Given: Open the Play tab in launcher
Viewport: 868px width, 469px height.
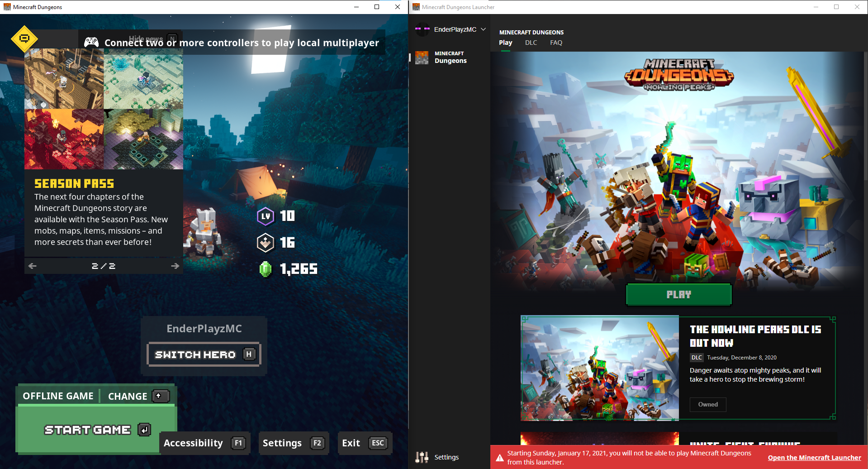Looking at the screenshot, I should click(x=506, y=43).
